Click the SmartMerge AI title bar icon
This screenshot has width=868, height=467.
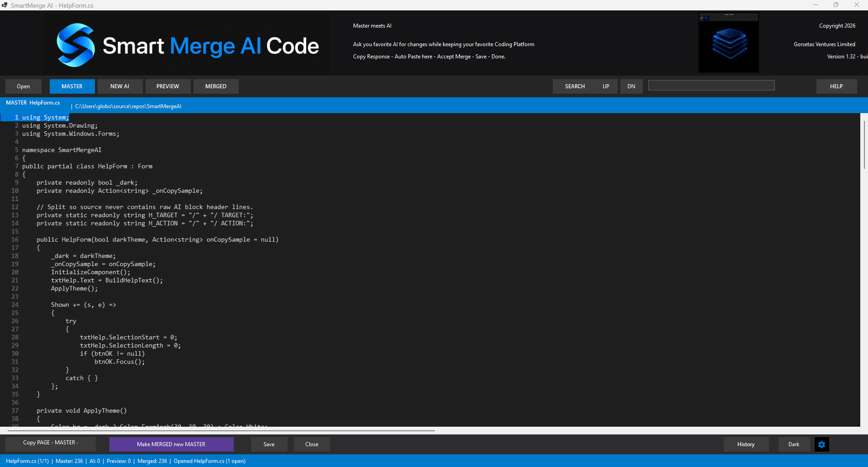point(5,5)
